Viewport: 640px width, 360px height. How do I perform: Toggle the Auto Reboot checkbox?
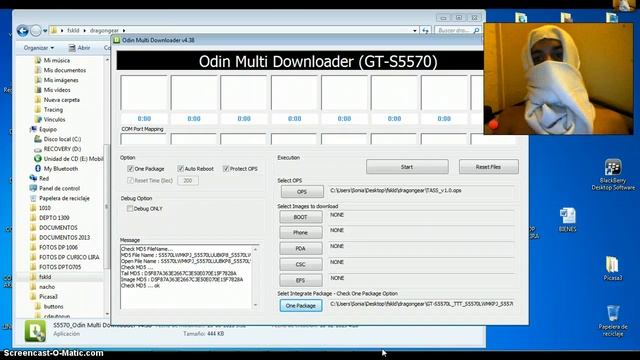point(180,169)
